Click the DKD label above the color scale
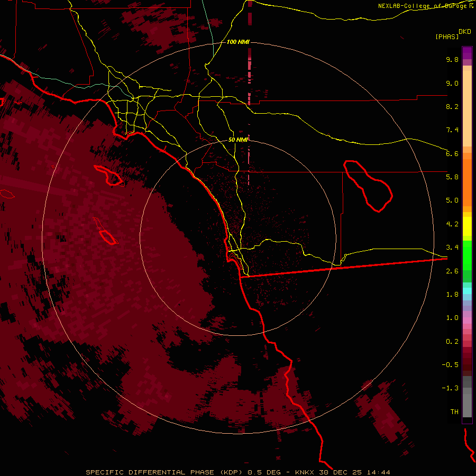 [465, 31]
